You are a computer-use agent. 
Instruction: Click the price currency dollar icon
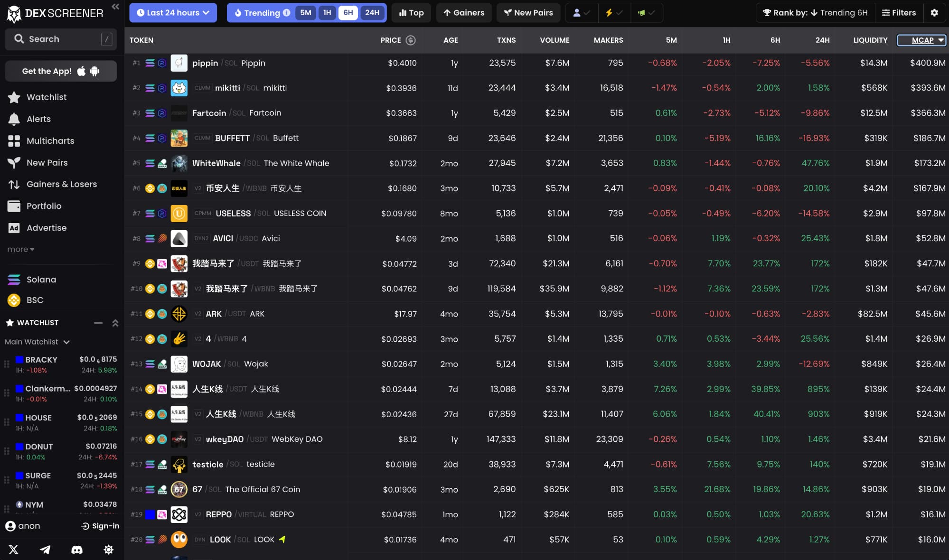click(411, 40)
